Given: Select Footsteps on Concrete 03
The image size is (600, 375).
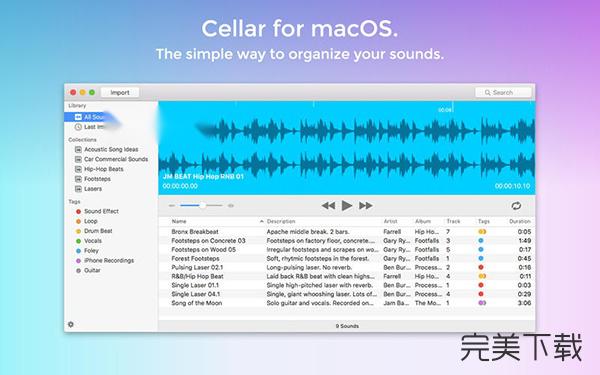Looking at the screenshot, I should [347, 241].
